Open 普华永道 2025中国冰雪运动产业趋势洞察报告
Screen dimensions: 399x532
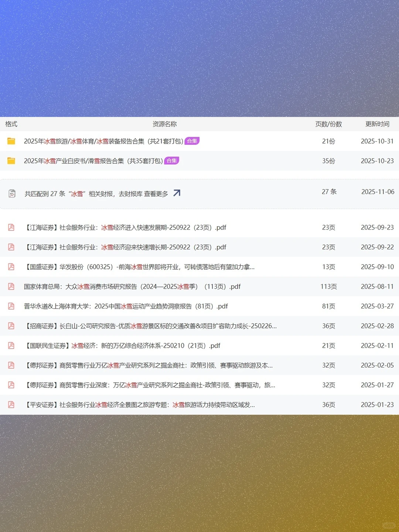click(x=126, y=306)
